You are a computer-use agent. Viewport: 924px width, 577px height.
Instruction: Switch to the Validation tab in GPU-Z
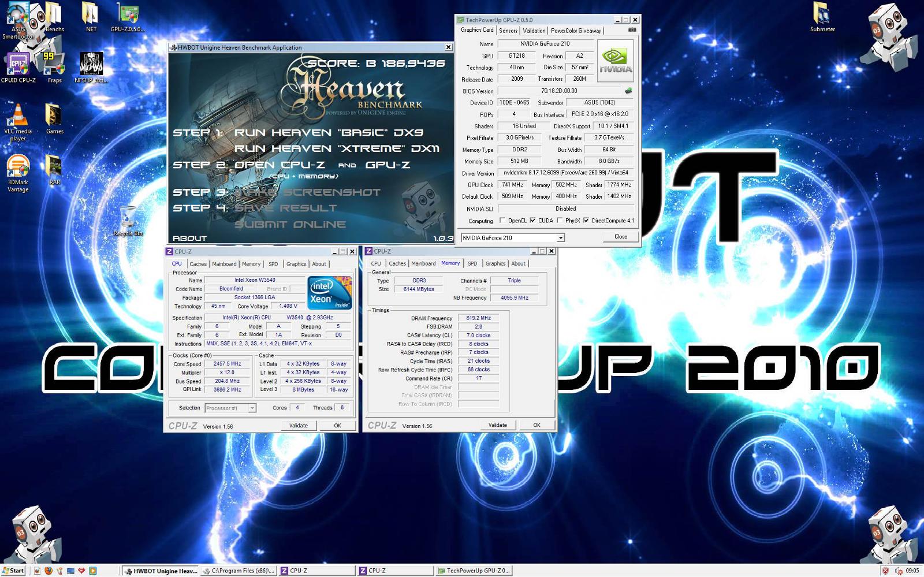click(x=534, y=31)
